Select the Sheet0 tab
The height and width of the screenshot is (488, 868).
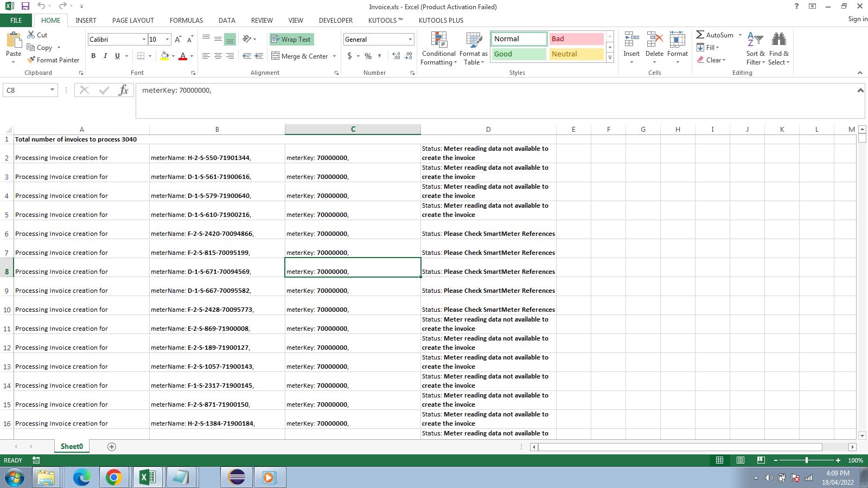click(72, 446)
